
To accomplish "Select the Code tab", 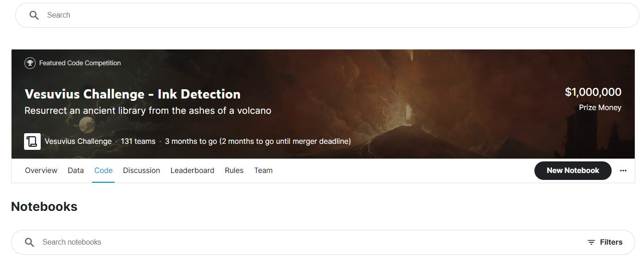I will 104,170.
